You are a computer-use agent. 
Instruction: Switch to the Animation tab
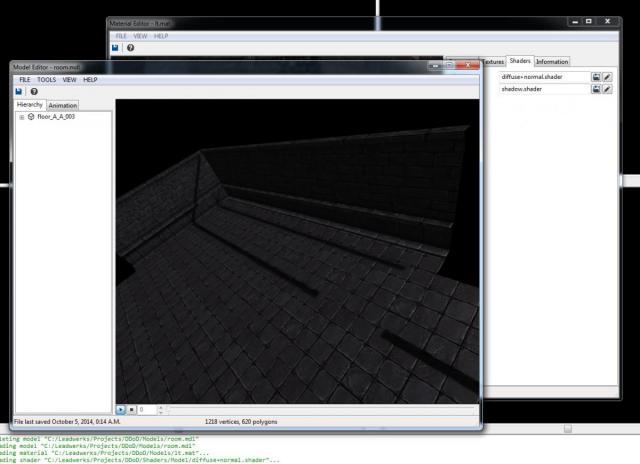(62, 105)
